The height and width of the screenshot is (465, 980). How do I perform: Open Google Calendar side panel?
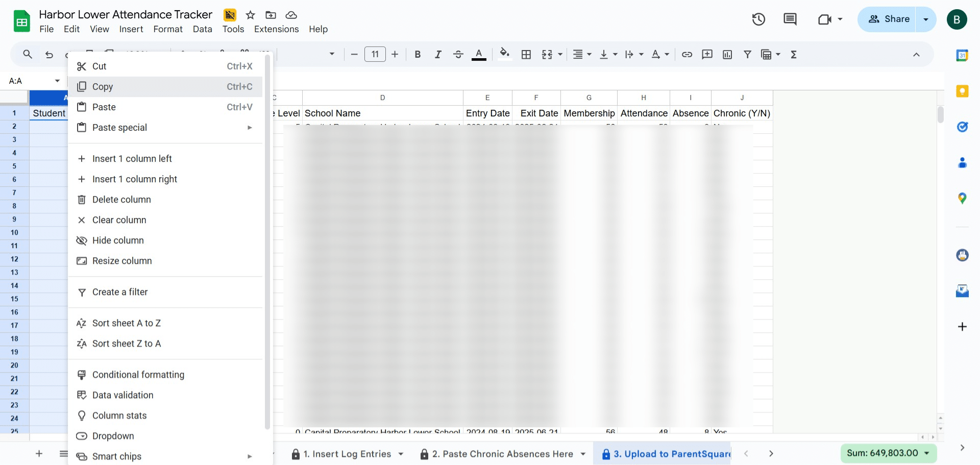coord(962,55)
